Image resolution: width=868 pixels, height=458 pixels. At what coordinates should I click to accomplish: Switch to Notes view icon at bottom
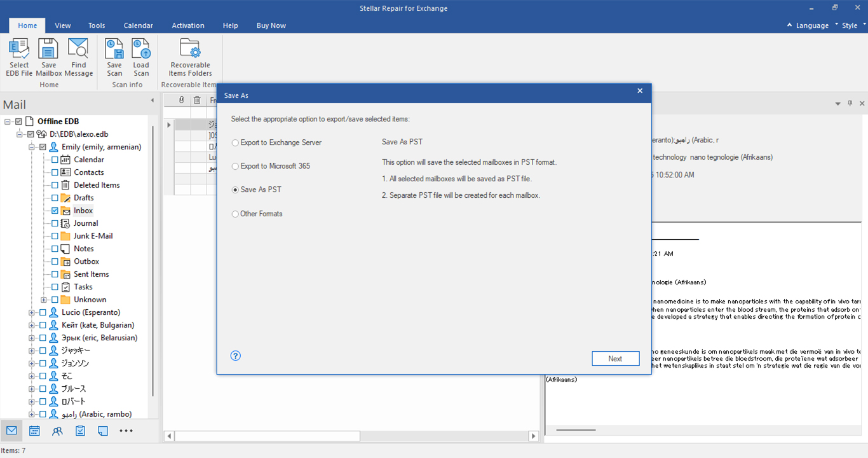point(103,431)
